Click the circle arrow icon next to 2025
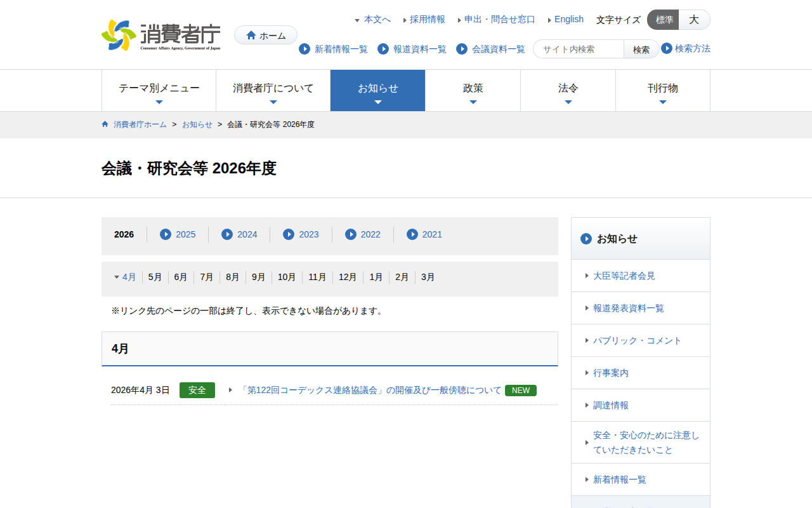The image size is (812, 508). [x=166, y=234]
